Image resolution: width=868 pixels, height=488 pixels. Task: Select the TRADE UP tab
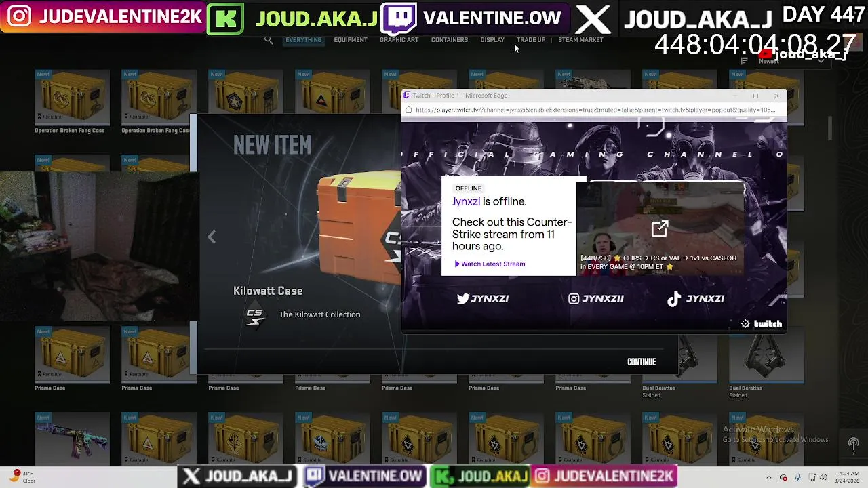[x=531, y=40]
